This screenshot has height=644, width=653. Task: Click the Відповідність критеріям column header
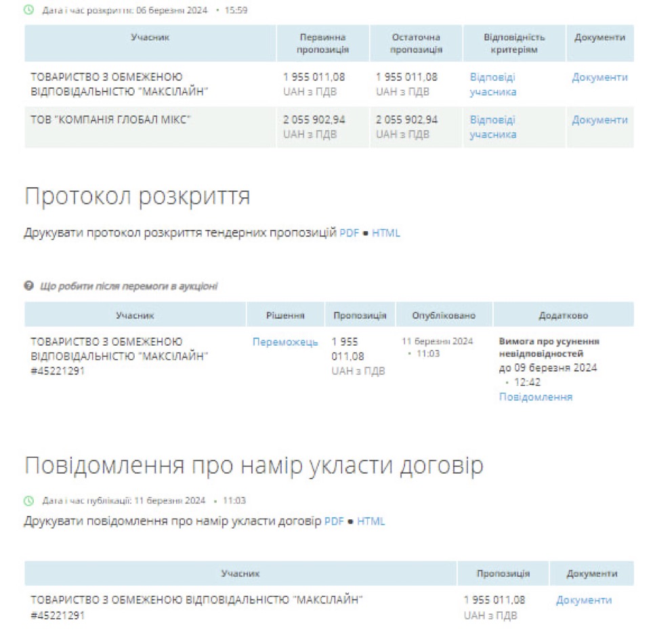[x=514, y=43]
